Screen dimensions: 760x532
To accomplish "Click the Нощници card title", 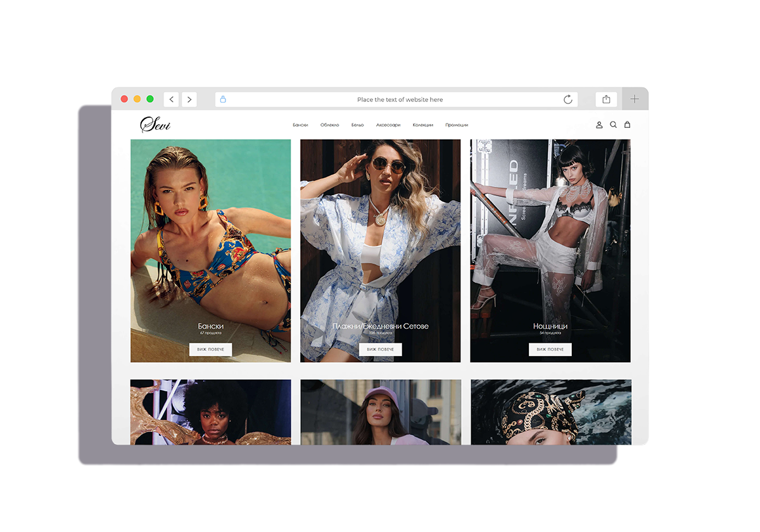I will coord(550,326).
